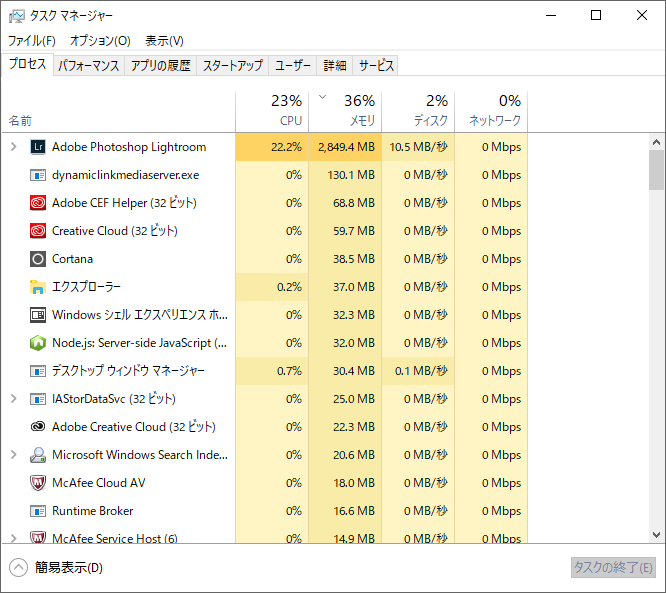Image resolution: width=666 pixels, height=593 pixels.
Task: Click the dynamiclinkmediaserver.exe process icon
Action: tap(38, 175)
